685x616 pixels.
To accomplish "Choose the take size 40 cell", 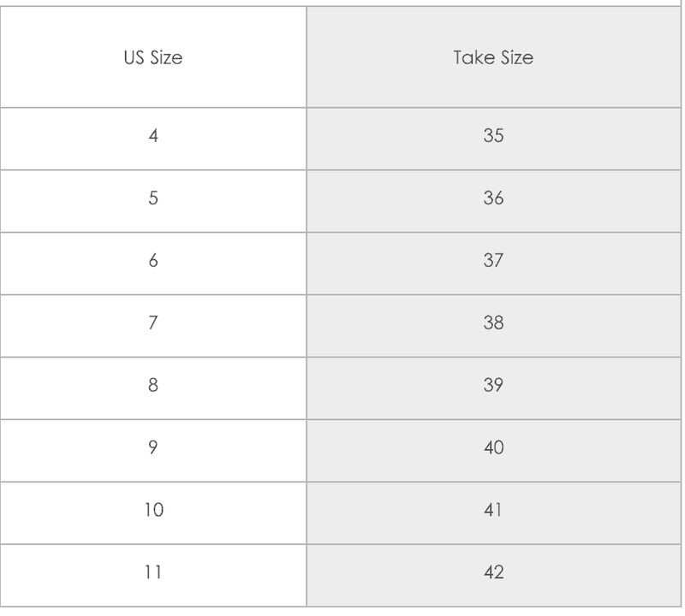I will pyautogui.click(x=493, y=451).
